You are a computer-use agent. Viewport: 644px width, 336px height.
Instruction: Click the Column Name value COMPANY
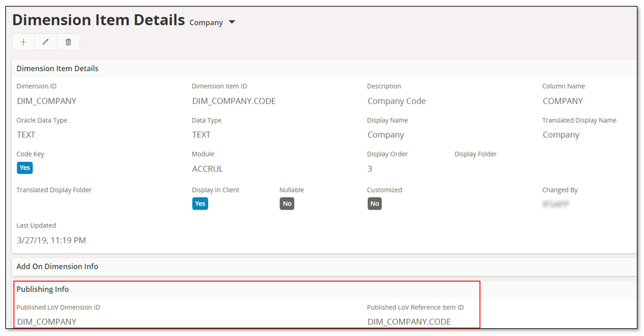[x=563, y=101]
